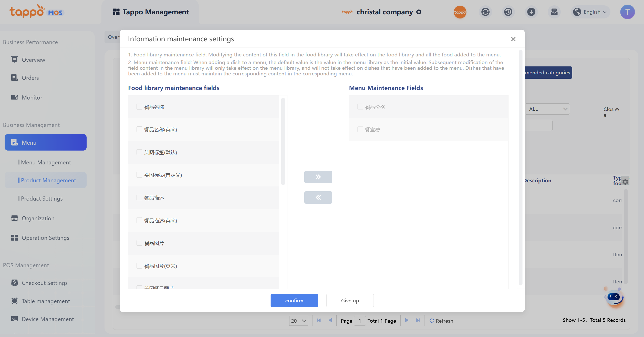Select Product Settings sidebar item

coord(42,199)
